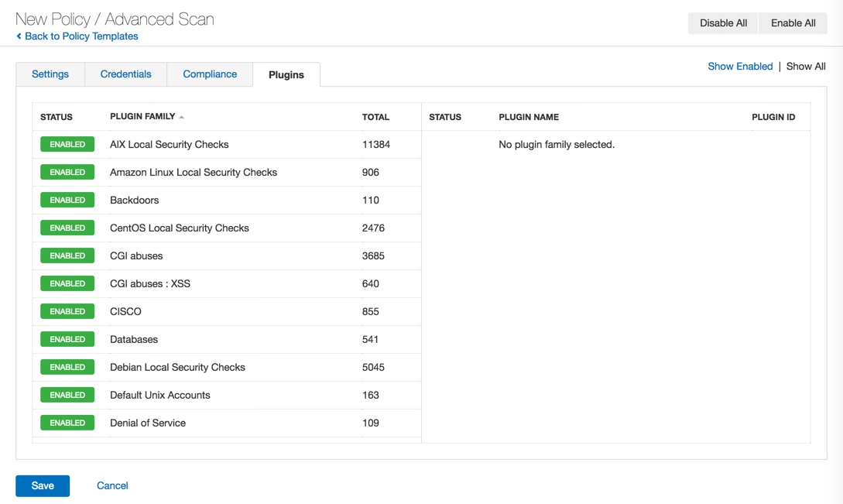Toggle ENABLED badge for CISCO family
This screenshot has width=843, height=504.
(67, 312)
